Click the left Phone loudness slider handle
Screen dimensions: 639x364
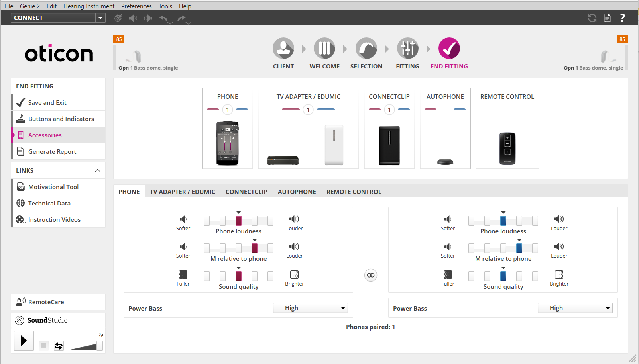click(238, 221)
